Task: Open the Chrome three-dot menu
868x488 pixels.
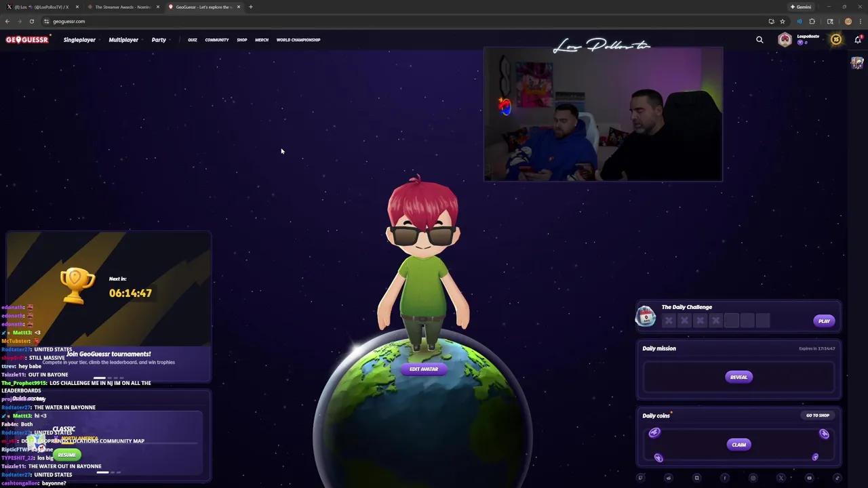Action: point(860,22)
